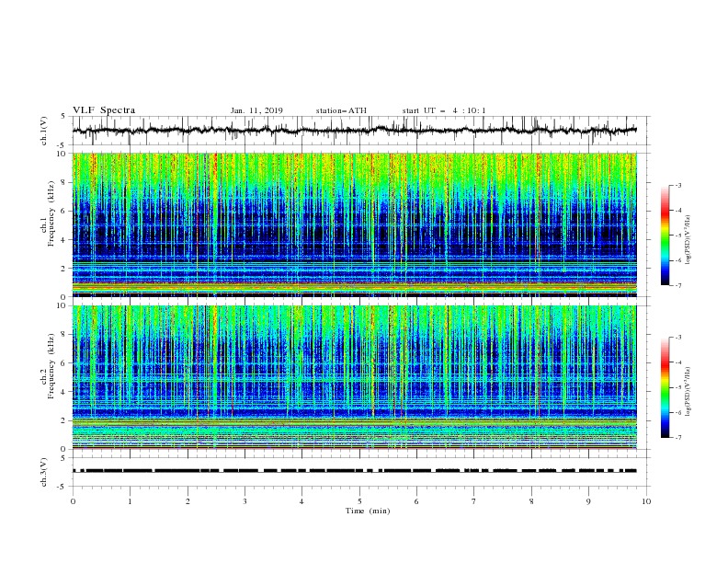Click the ch.1 'log(PSD)(V²/Hz)' colorbar label
Image resolution: width=728 pixels, height=563 pixels.
point(688,240)
